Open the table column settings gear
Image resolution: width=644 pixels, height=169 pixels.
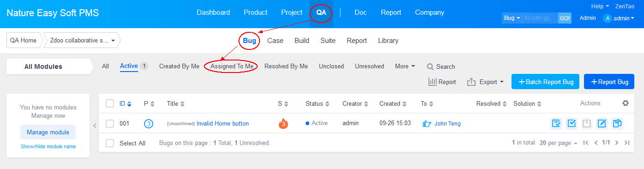coord(626,103)
